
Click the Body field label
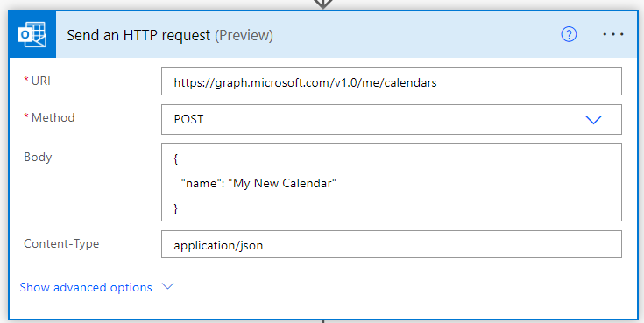[38, 157]
